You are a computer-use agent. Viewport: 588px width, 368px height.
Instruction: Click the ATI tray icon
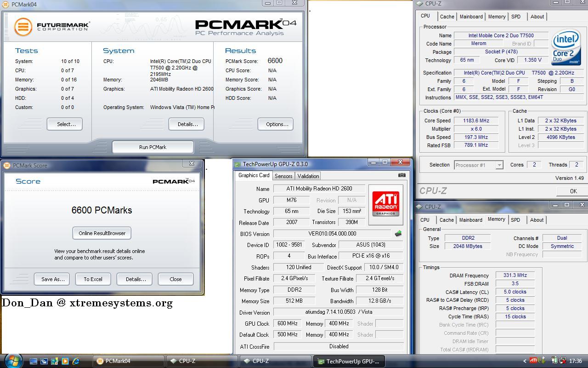pyautogui.click(x=533, y=361)
